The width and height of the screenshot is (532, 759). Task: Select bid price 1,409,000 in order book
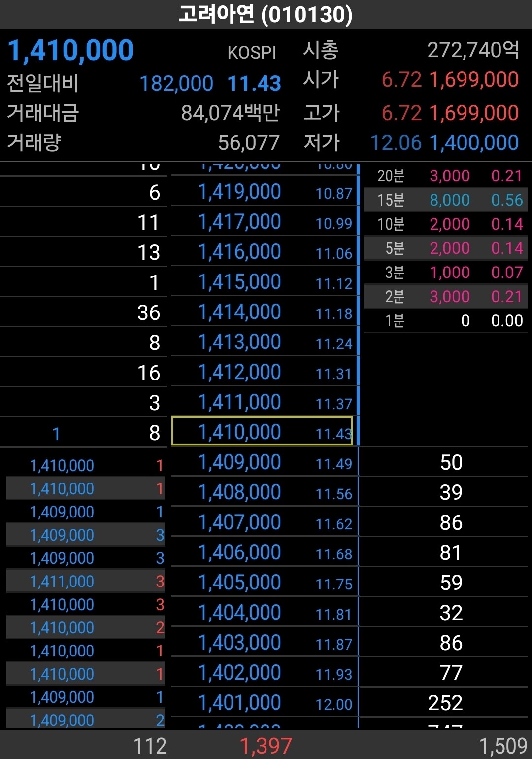(239, 462)
